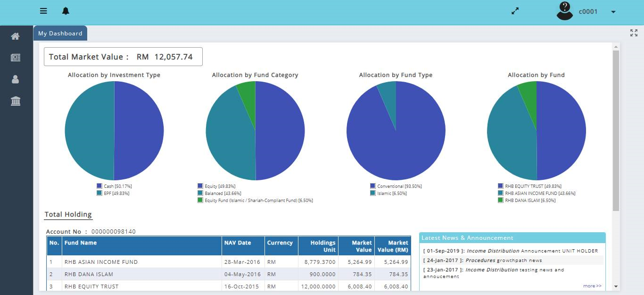Open the newspaper icon in sidebar
Screen dimensions: 644x295
click(16, 58)
